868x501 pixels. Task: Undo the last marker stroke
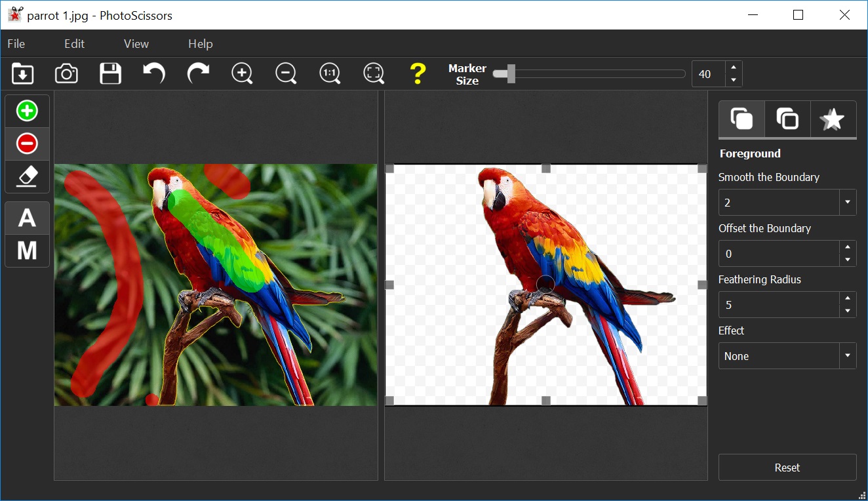point(154,73)
